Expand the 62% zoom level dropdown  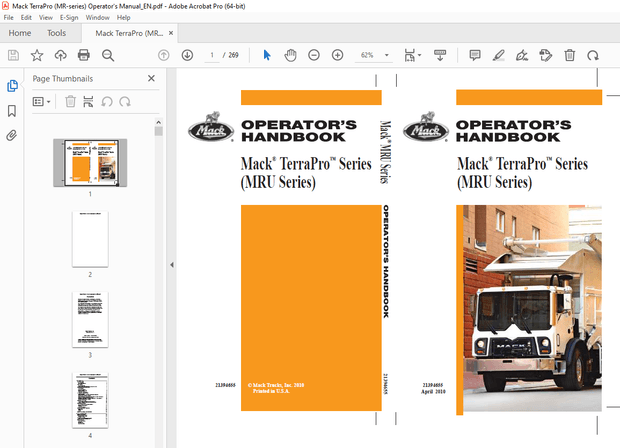(387, 55)
